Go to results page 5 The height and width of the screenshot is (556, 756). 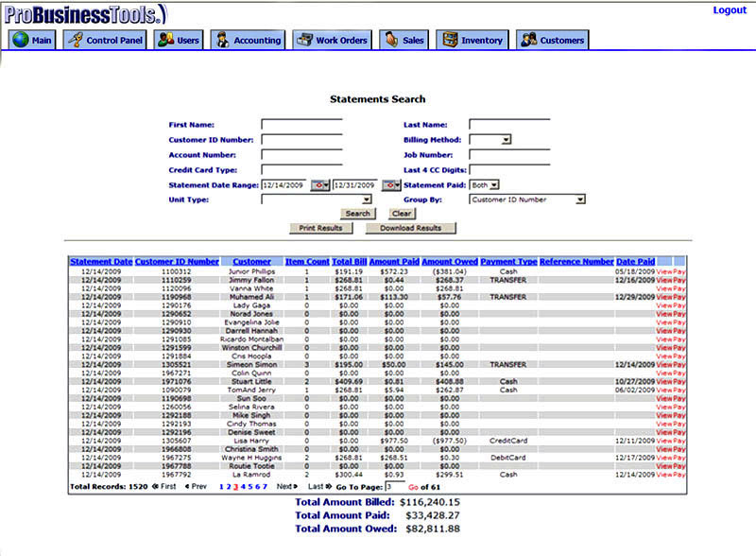[250, 486]
